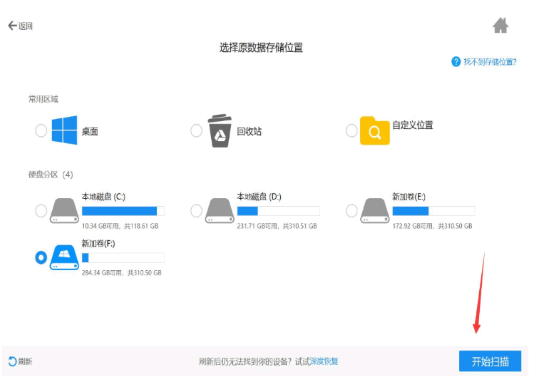Click the 桌面 label
Screen dimensions: 539x392
(90, 131)
